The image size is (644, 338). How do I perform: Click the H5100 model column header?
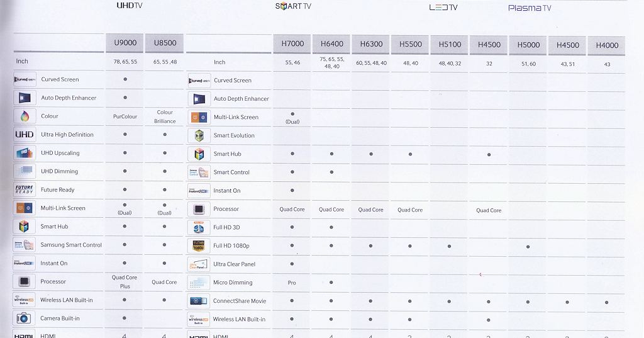tap(450, 45)
